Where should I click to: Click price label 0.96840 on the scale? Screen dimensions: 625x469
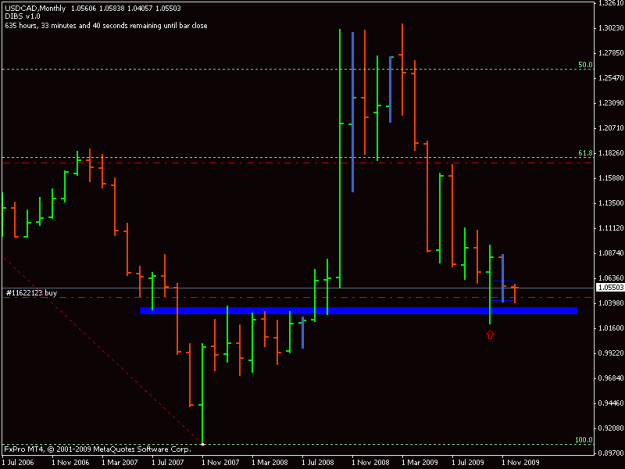pos(610,378)
